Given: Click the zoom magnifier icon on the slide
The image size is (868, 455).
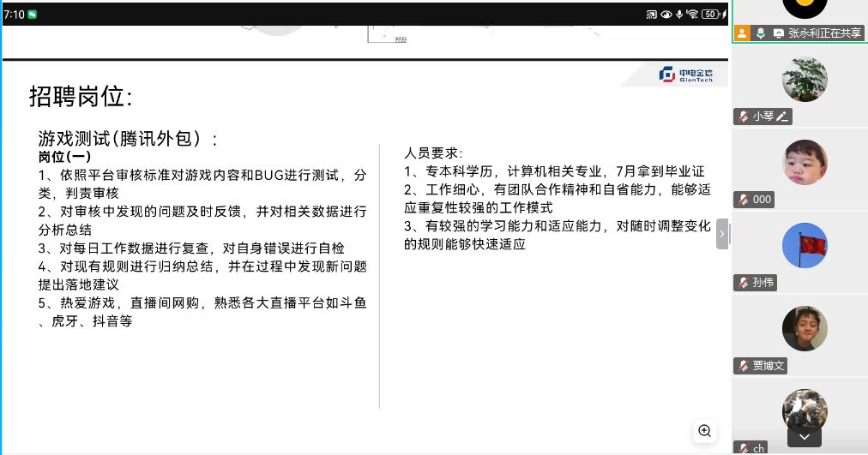Looking at the screenshot, I should click(705, 430).
